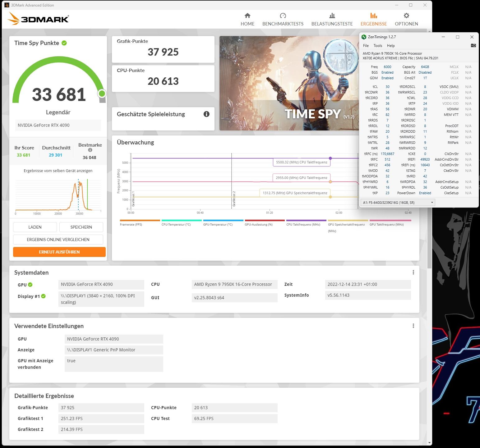Open the Help menu in ZenTimings
Viewport: 480px width, 448px height.
pyautogui.click(x=391, y=46)
